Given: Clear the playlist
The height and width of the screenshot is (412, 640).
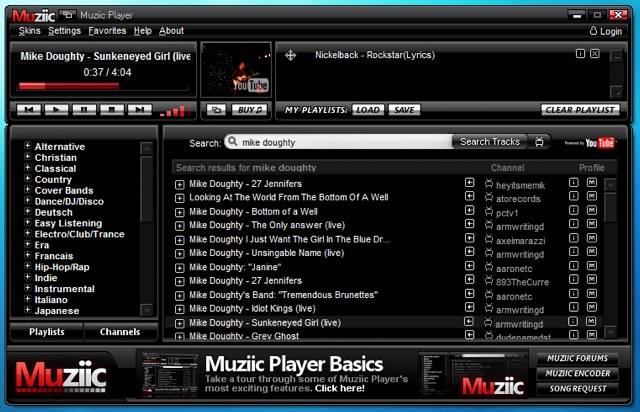Looking at the screenshot, I should coord(580,110).
